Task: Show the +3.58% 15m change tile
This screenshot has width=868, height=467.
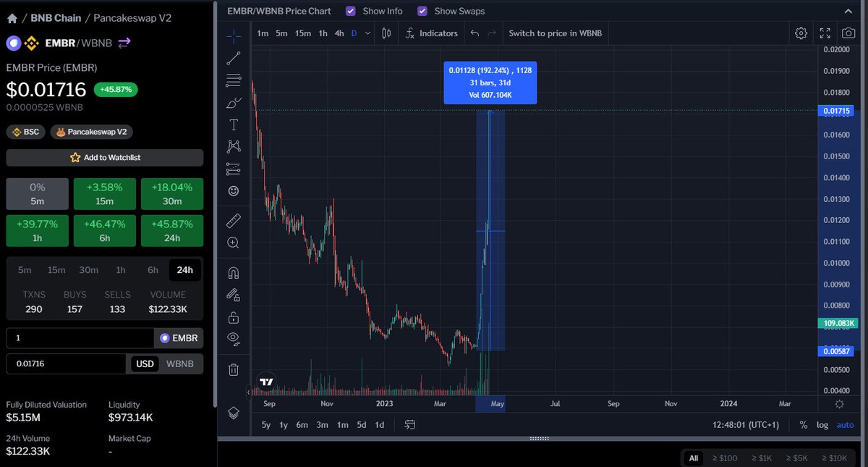Action: pos(104,194)
